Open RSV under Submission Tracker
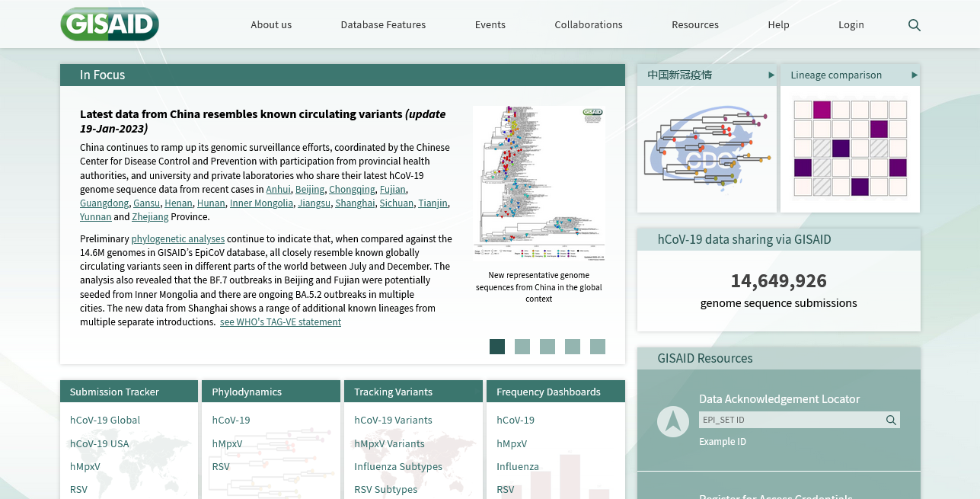 pos(78,489)
